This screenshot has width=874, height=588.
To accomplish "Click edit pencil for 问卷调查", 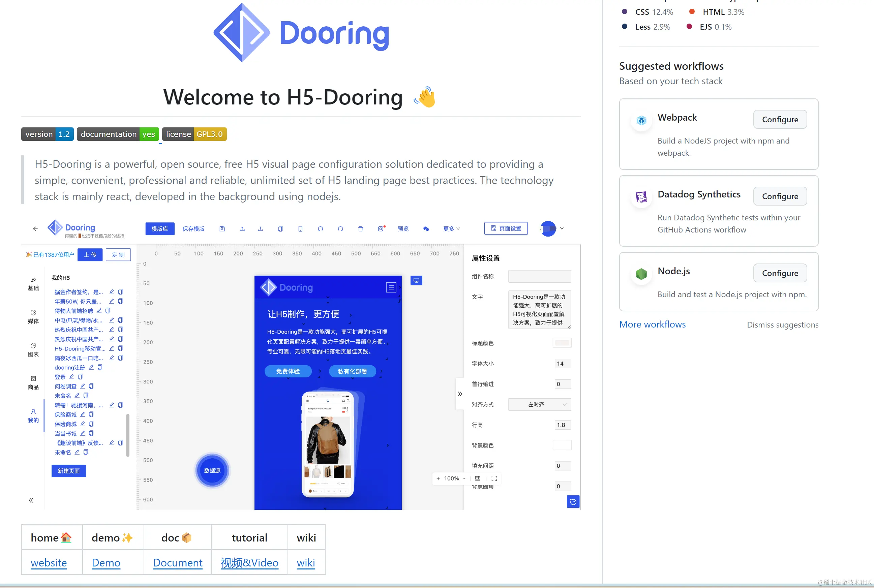I will point(83,386).
